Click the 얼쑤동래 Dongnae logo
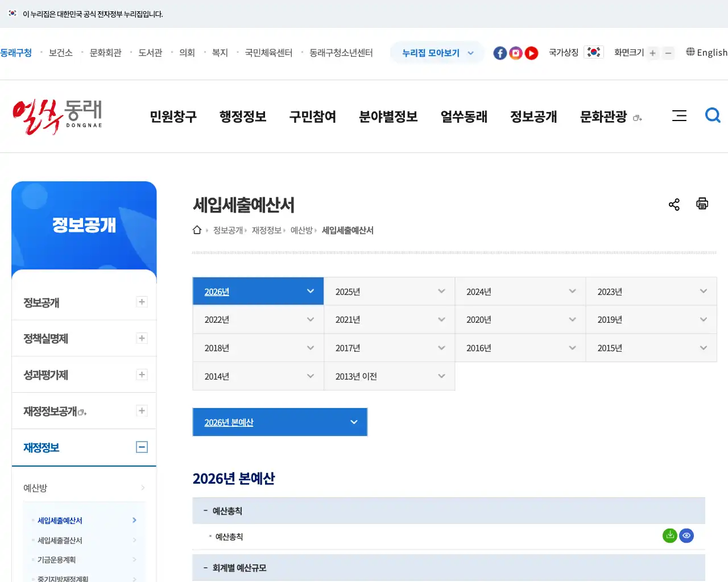The height and width of the screenshot is (582, 728). [x=57, y=117]
